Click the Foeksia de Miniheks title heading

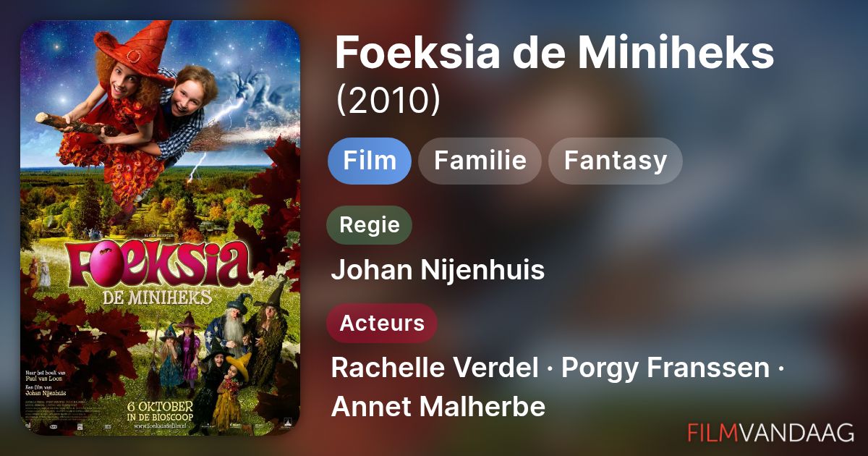pos(554,52)
